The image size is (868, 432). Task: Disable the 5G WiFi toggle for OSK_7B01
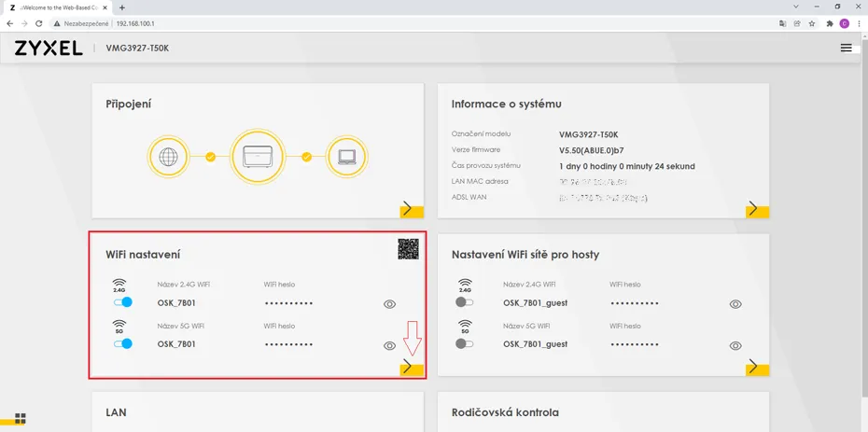(123, 343)
